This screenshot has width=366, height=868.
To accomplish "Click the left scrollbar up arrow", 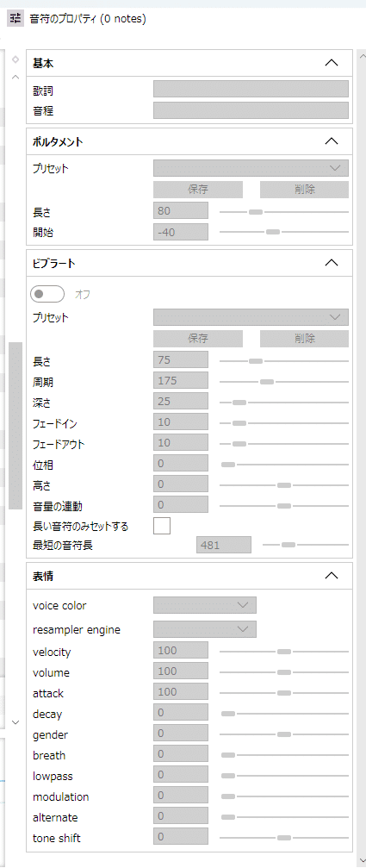I will 16,77.
